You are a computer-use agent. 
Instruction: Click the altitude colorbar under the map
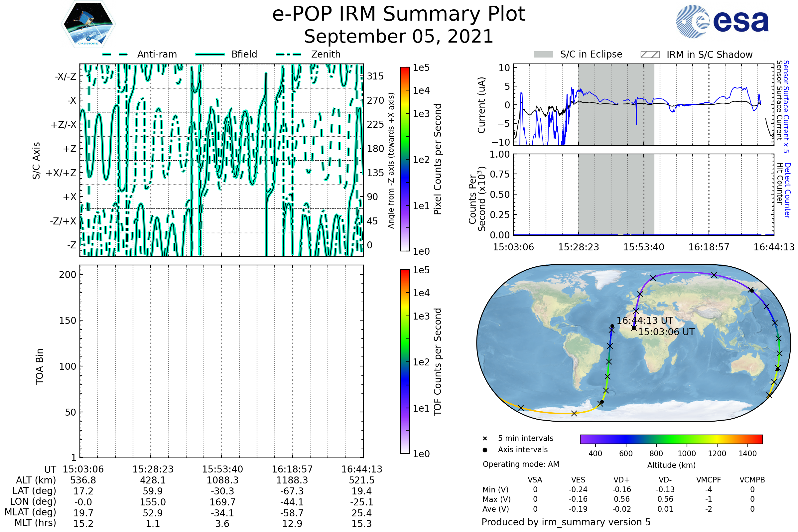click(671, 439)
